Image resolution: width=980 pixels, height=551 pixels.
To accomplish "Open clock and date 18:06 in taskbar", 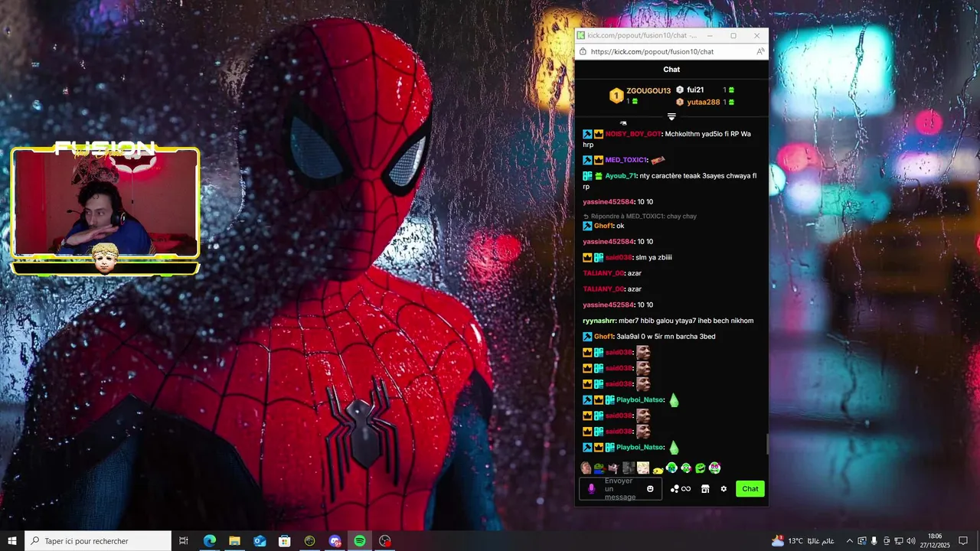I will 935,541.
